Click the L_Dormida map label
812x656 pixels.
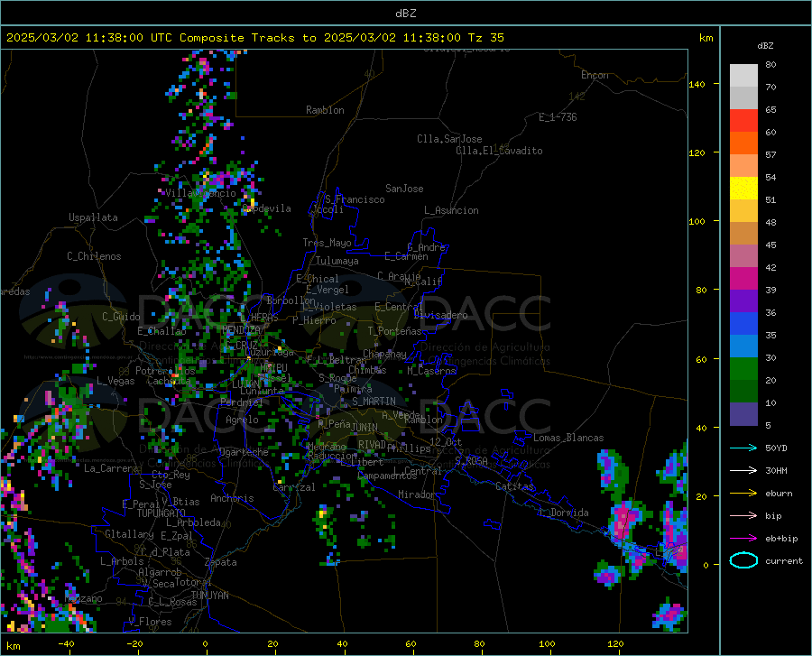tap(563, 513)
